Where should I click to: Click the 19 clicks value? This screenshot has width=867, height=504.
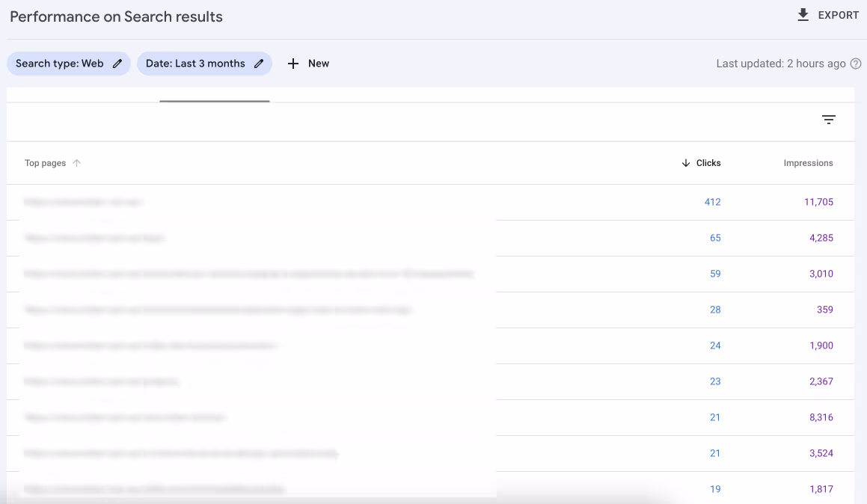coord(715,490)
